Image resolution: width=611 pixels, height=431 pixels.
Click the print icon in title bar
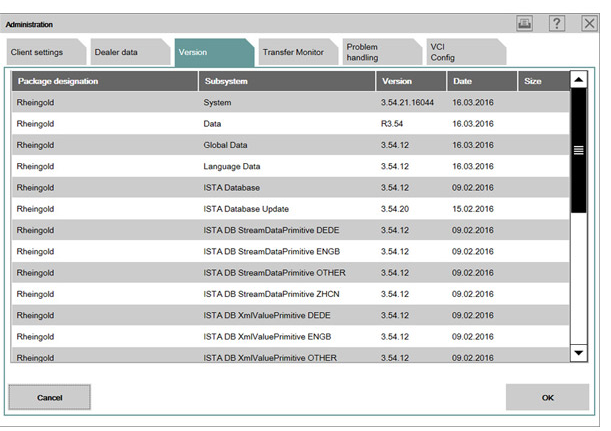click(524, 23)
